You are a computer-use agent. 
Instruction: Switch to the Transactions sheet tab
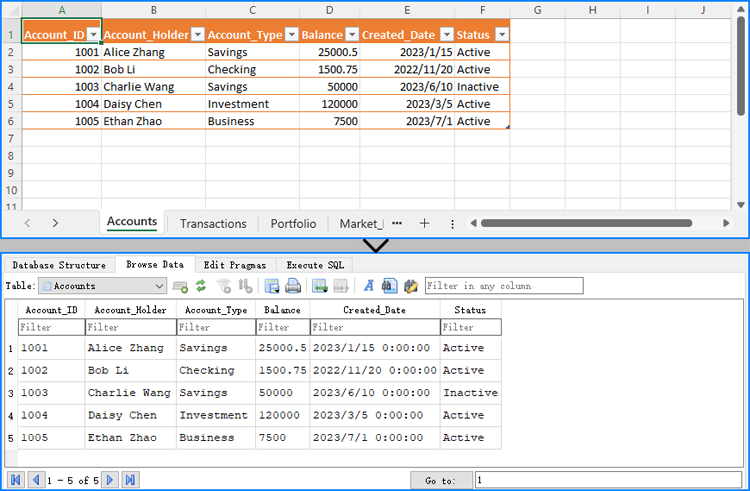tap(213, 223)
